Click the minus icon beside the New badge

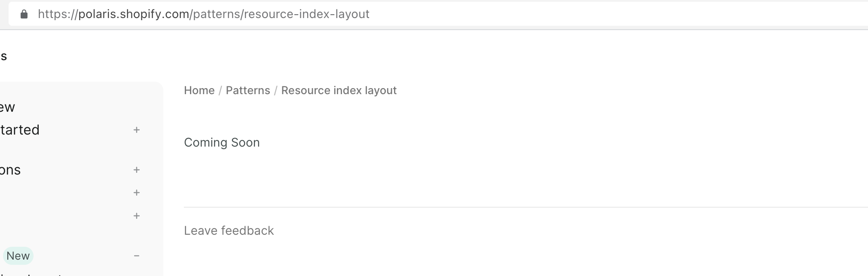(136, 255)
